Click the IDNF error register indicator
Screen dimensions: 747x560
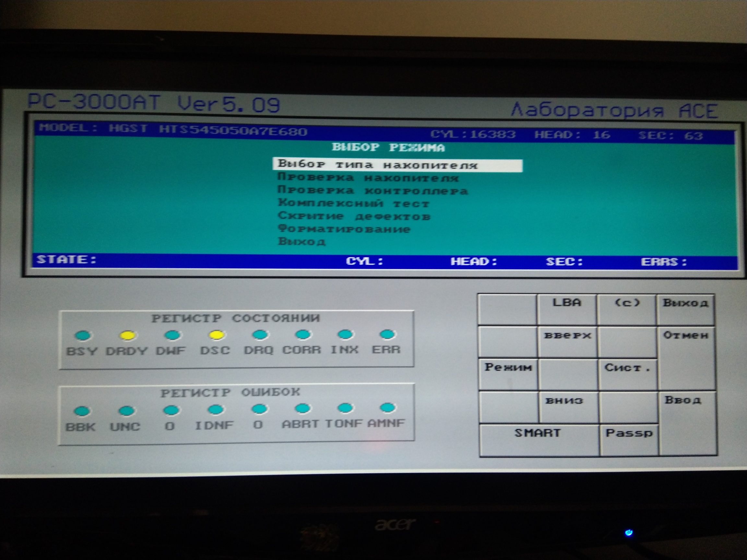click(x=216, y=409)
